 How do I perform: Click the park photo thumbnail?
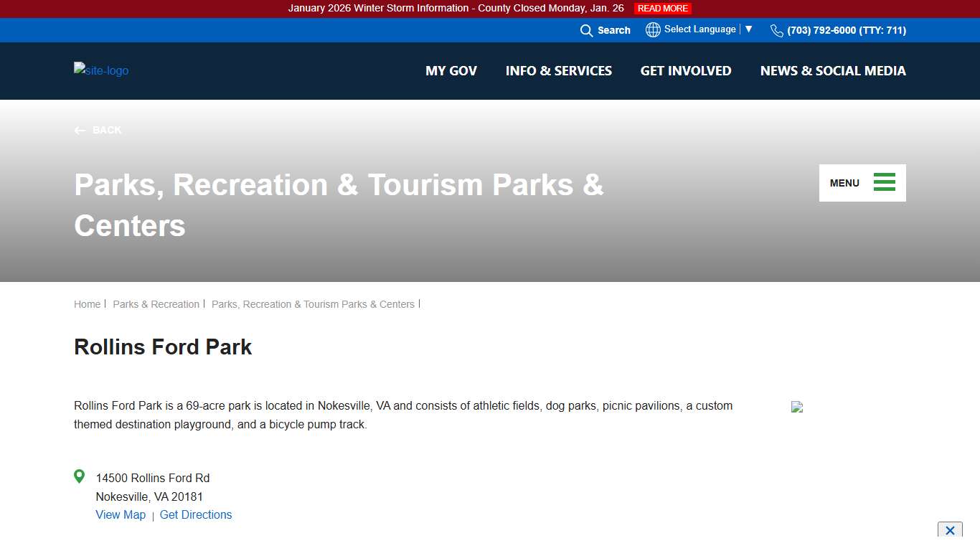coord(797,407)
